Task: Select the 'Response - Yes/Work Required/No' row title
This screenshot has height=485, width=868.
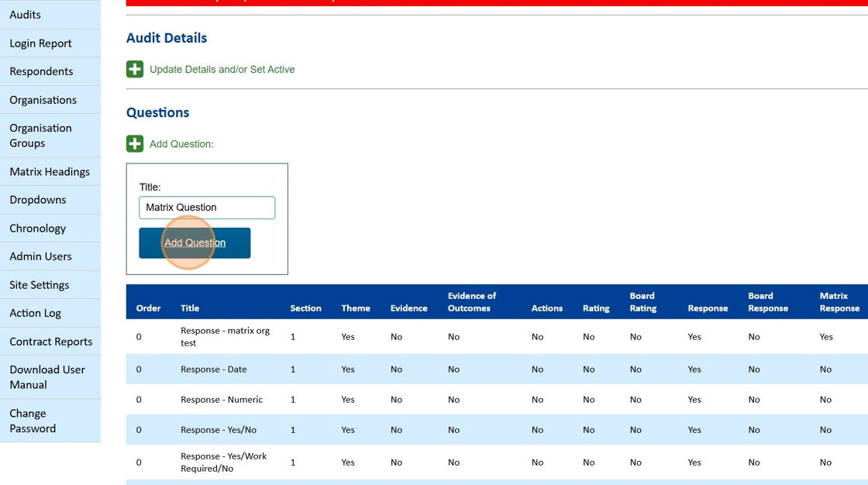Action: tap(224, 463)
